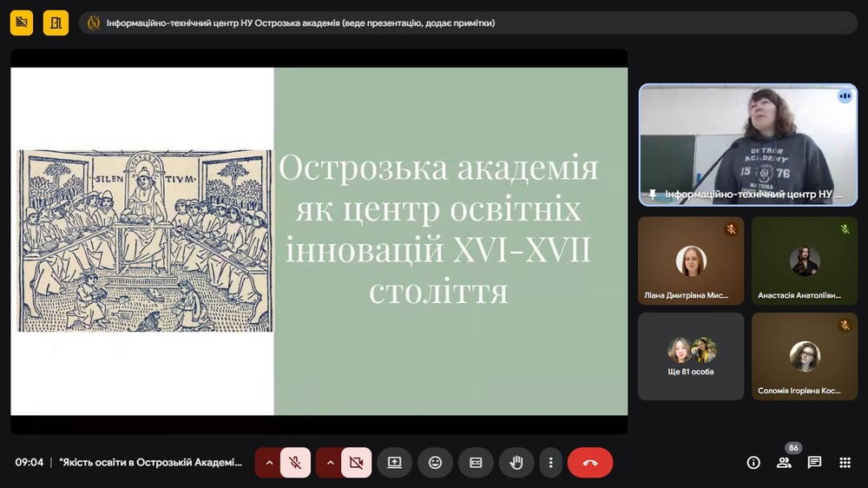Unmute the microphone
This screenshot has height=488, width=868.
point(295,463)
